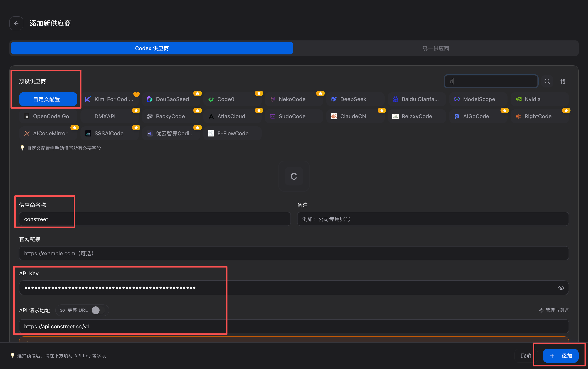Pick the ModelScope preset
Image resolution: width=588 pixels, height=369 pixels.
coord(478,99)
